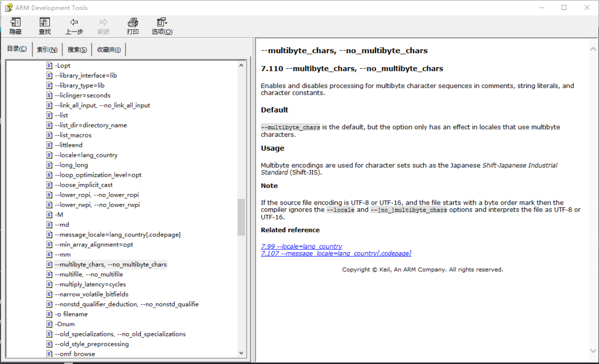Switch to the 目录(C) contents tab

[x=17, y=49]
